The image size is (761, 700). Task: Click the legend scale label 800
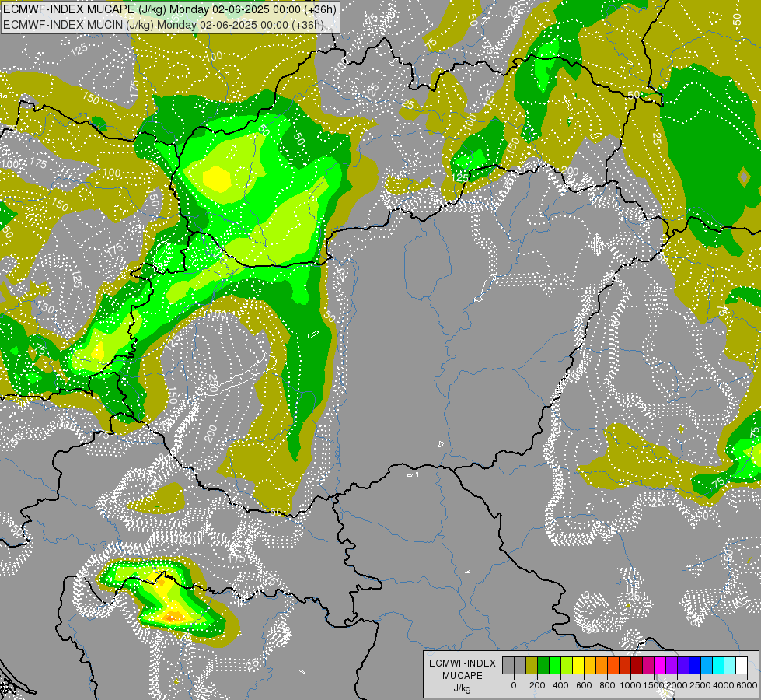pyautogui.click(x=607, y=685)
